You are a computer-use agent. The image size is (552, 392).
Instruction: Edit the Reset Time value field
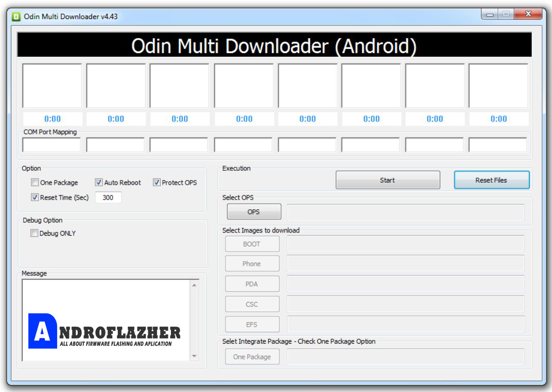pyautogui.click(x=108, y=197)
